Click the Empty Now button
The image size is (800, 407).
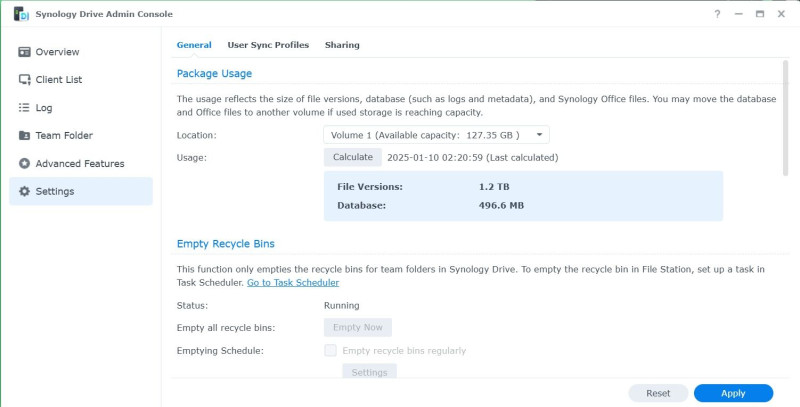coord(358,327)
